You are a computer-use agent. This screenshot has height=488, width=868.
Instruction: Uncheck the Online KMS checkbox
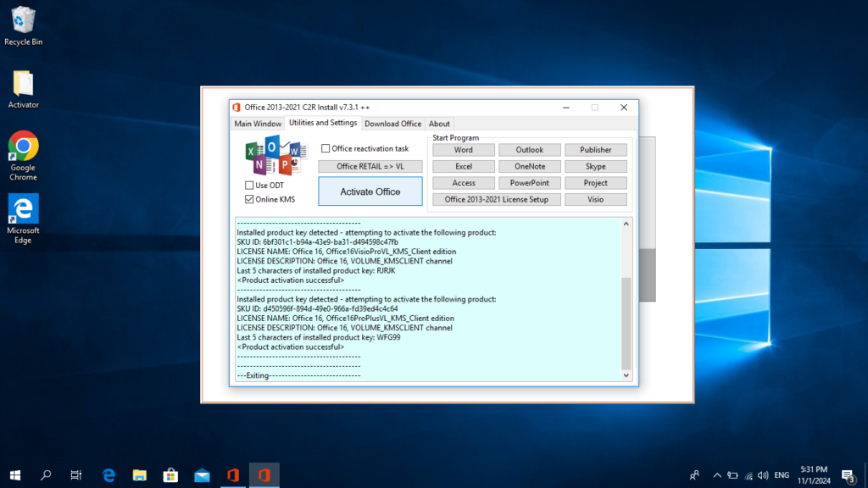point(249,199)
